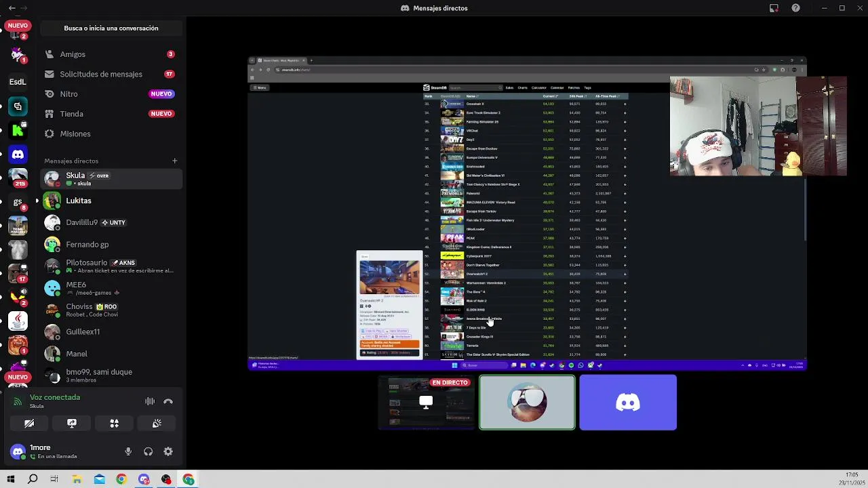868x488 pixels.
Task: Select the blue Discord logo participant tile
Action: tap(628, 403)
